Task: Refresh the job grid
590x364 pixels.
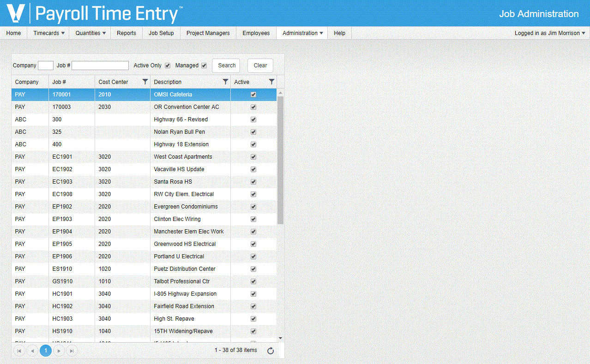Action: (x=271, y=351)
